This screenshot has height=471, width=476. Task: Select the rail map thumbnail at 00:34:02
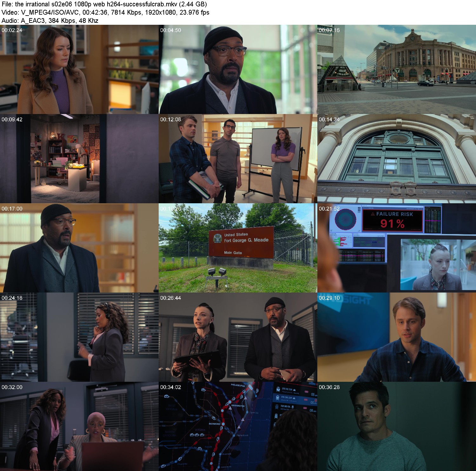238,427
